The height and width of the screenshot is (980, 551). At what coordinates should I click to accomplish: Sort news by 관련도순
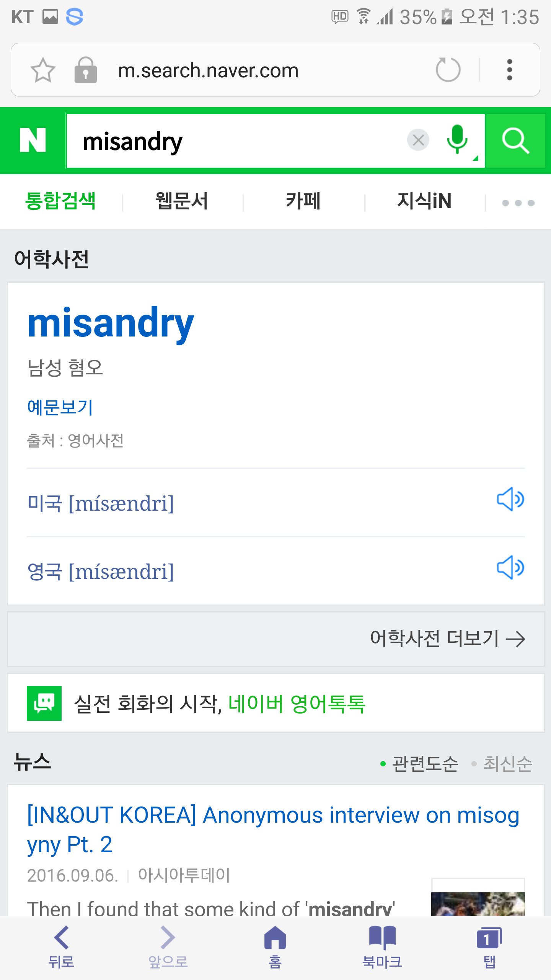click(425, 764)
